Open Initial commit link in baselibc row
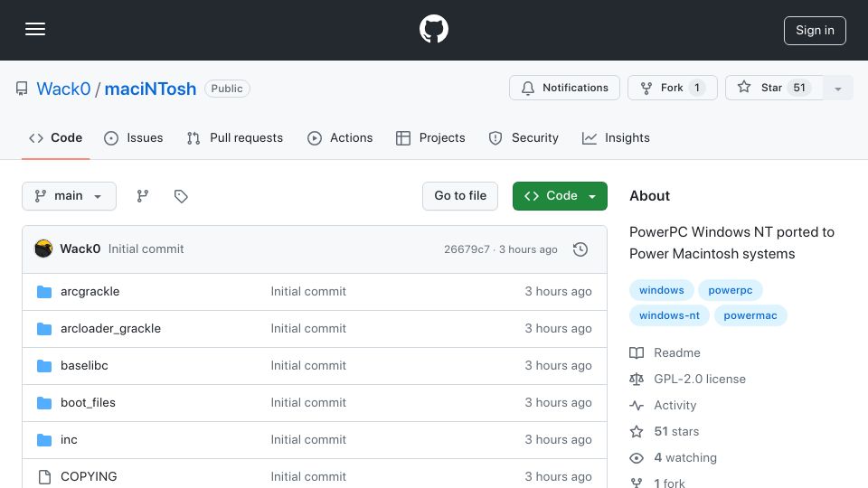868x488 pixels. [308, 366]
